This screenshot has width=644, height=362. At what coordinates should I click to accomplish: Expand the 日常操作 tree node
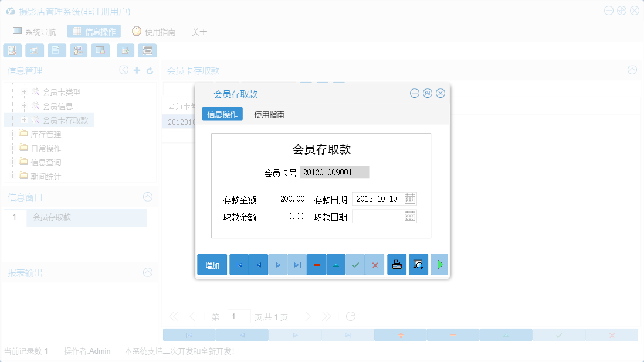click(x=13, y=148)
